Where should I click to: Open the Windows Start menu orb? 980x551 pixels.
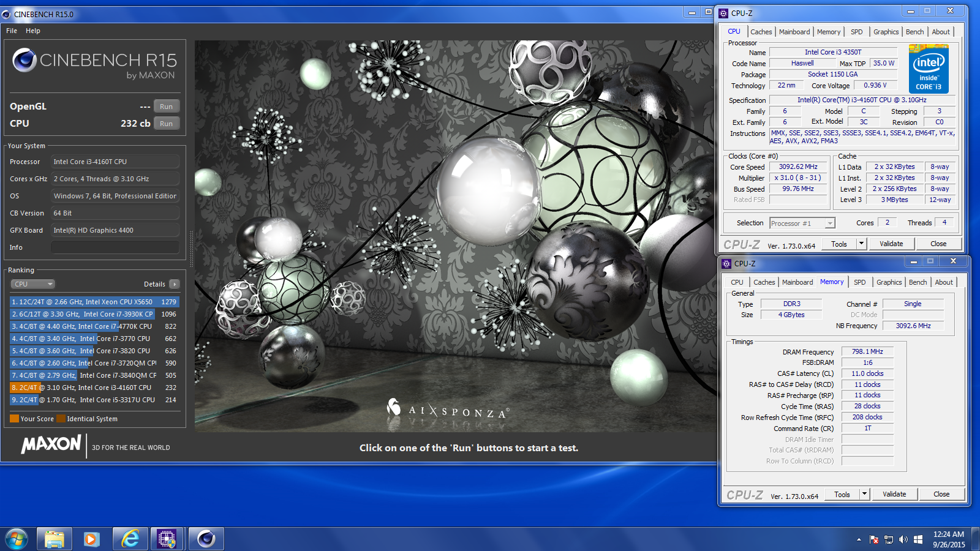(x=17, y=539)
